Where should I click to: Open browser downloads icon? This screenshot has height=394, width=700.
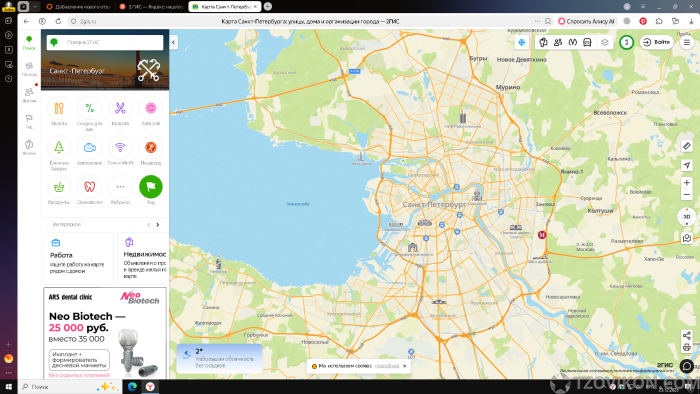coord(691,21)
